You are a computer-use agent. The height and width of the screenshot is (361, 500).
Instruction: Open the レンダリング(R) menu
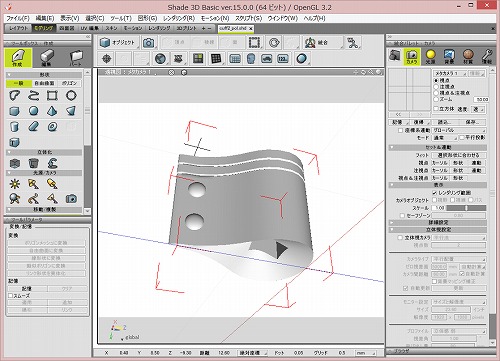[x=179, y=18]
